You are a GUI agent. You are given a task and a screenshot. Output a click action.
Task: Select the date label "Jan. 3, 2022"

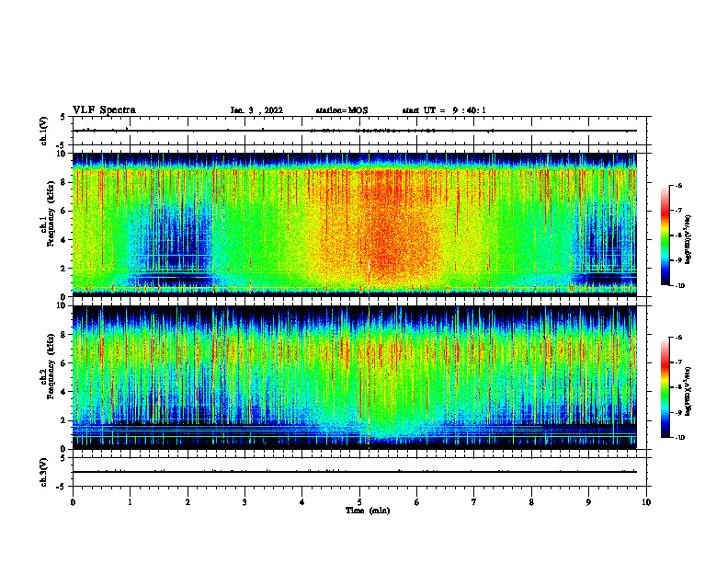click(256, 110)
